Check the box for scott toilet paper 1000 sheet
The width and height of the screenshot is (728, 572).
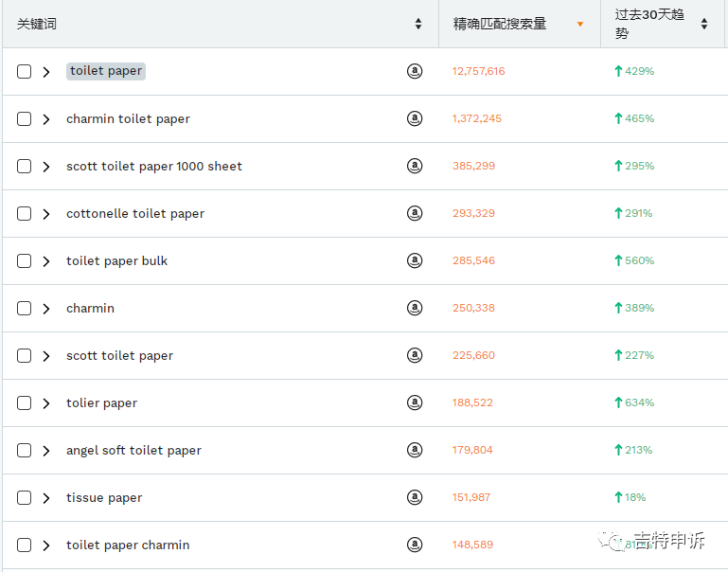[25, 167]
